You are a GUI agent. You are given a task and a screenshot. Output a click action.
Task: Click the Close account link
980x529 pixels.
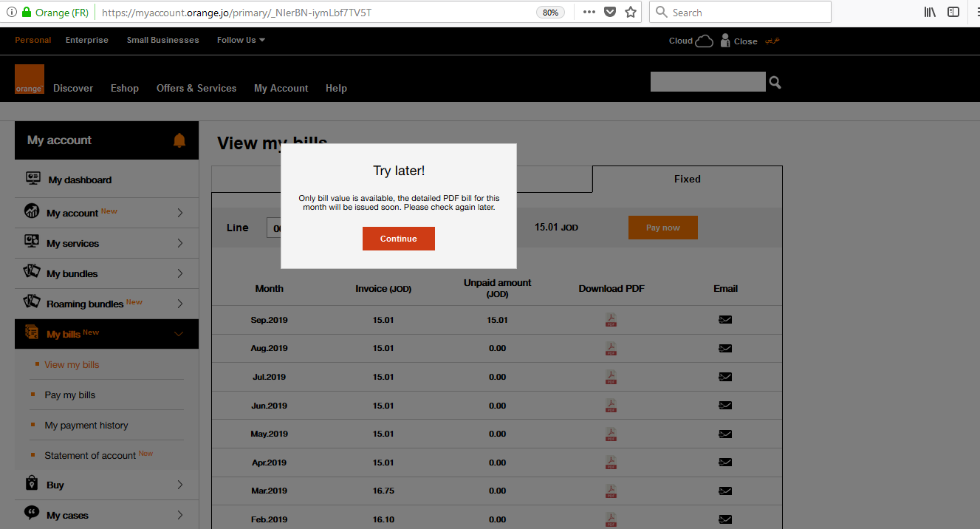(x=739, y=41)
